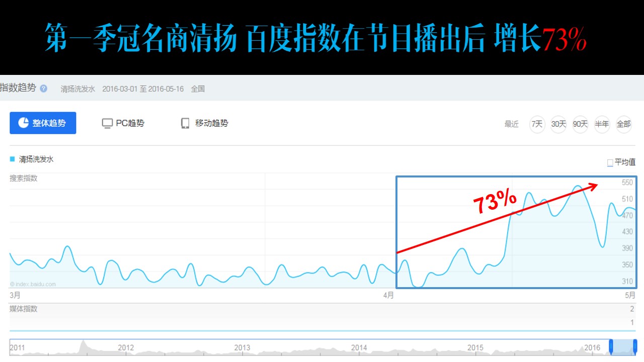
Task: Click the 全国 region label
Action: 198,89
